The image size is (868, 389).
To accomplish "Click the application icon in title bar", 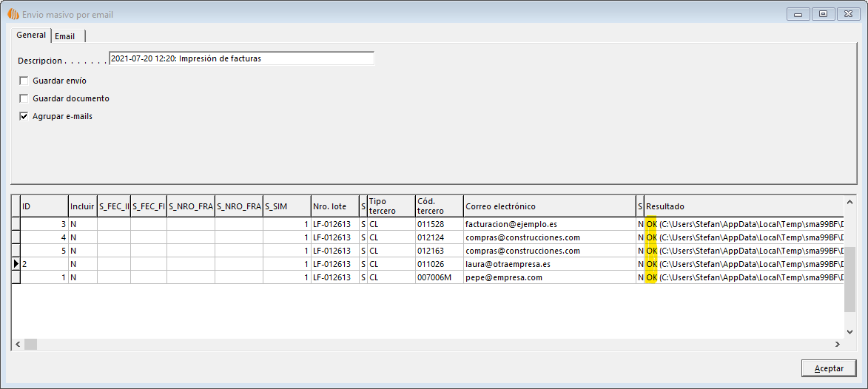I will click(x=13, y=14).
